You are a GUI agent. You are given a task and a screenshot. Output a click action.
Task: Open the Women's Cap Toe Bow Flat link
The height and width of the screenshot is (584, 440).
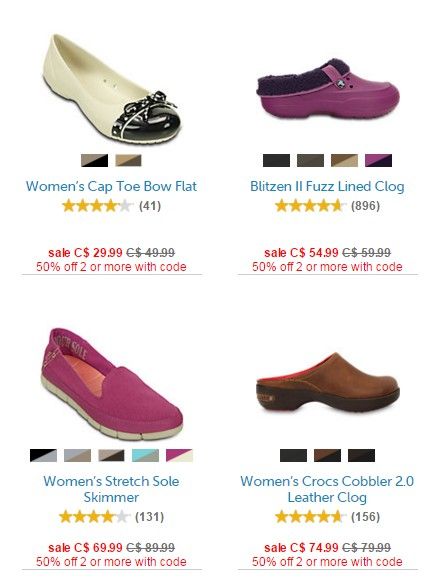pyautogui.click(x=111, y=186)
